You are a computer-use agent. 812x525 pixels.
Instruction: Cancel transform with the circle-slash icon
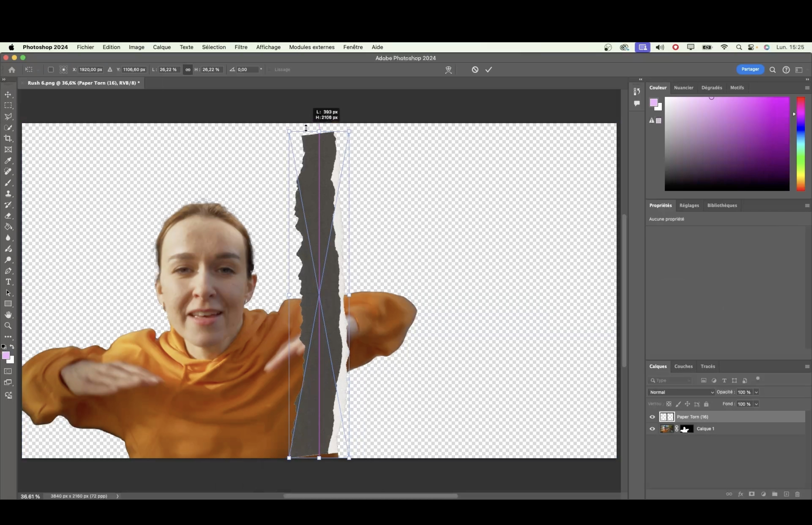[x=475, y=70]
